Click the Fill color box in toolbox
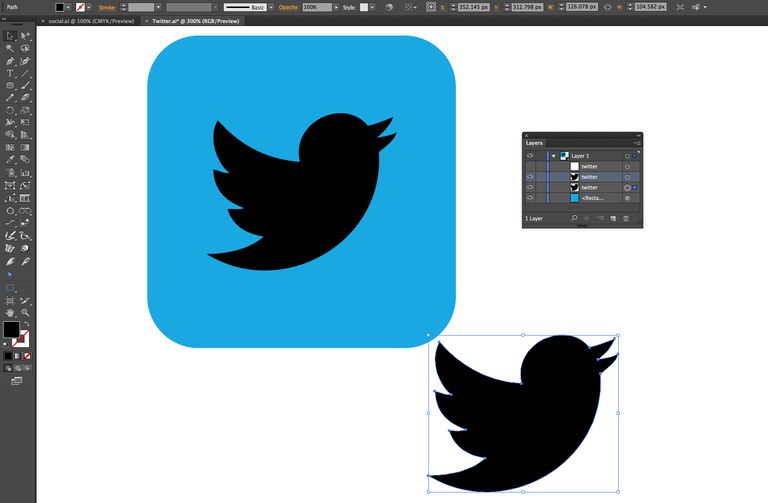The image size is (768, 503). click(11, 330)
